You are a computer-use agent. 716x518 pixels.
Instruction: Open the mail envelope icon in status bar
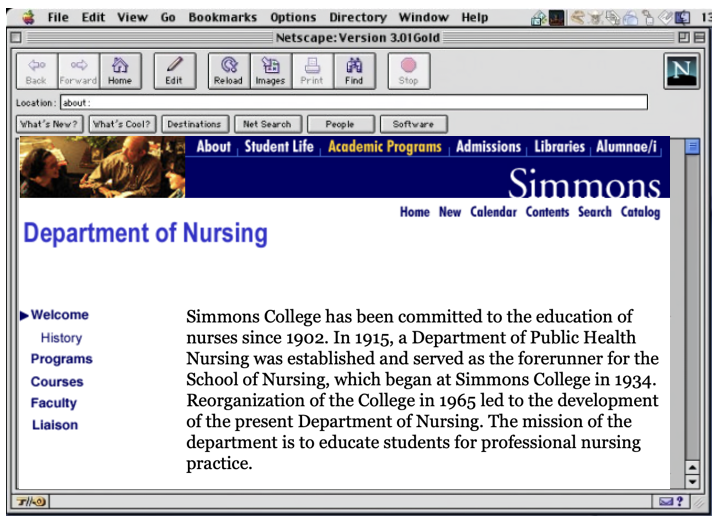[x=666, y=502]
